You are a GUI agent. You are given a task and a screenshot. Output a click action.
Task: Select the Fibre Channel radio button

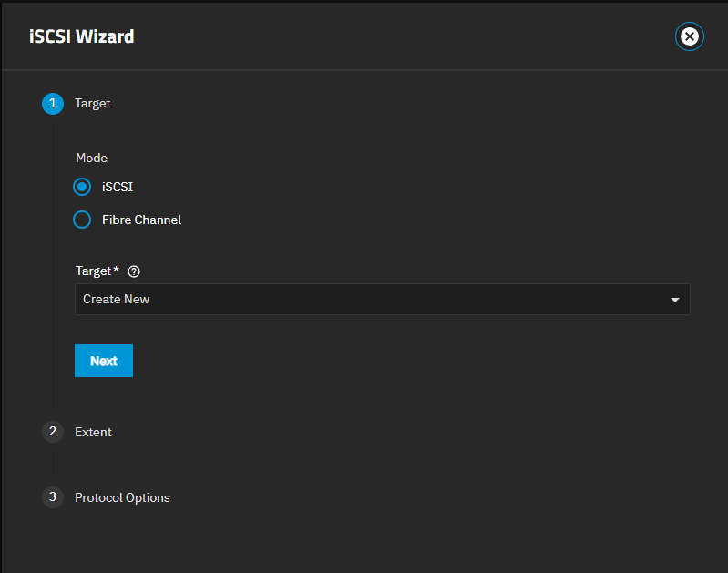click(82, 220)
